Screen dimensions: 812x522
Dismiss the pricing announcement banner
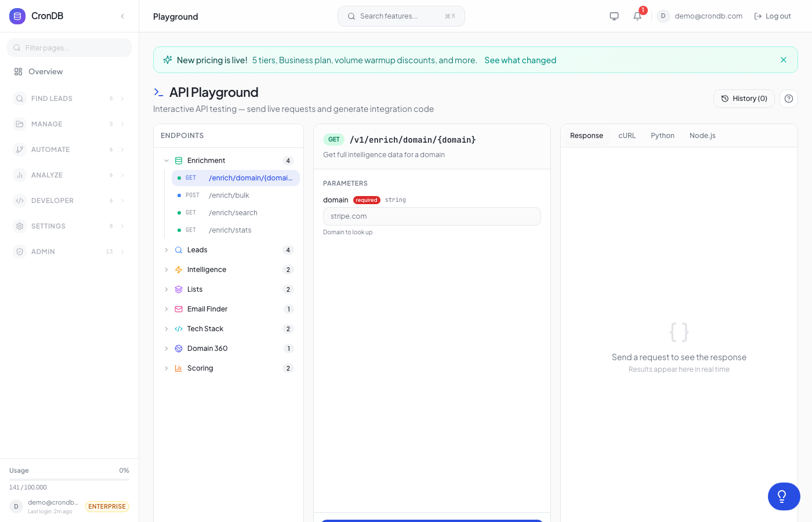(x=784, y=60)
